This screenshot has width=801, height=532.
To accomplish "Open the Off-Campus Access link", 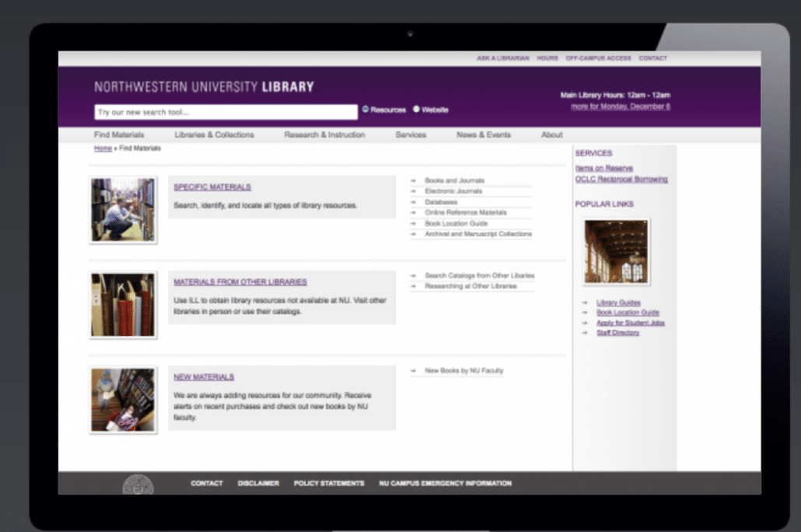I will pos(598,58).
